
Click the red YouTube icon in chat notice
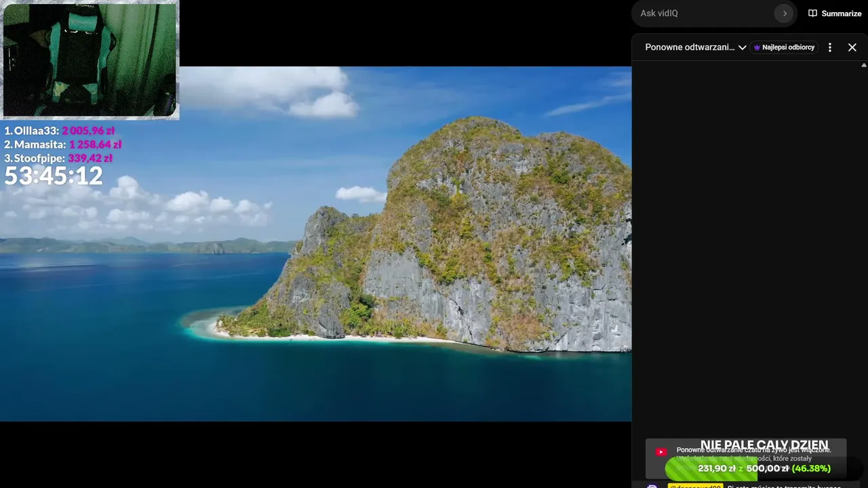coord(661,452)
